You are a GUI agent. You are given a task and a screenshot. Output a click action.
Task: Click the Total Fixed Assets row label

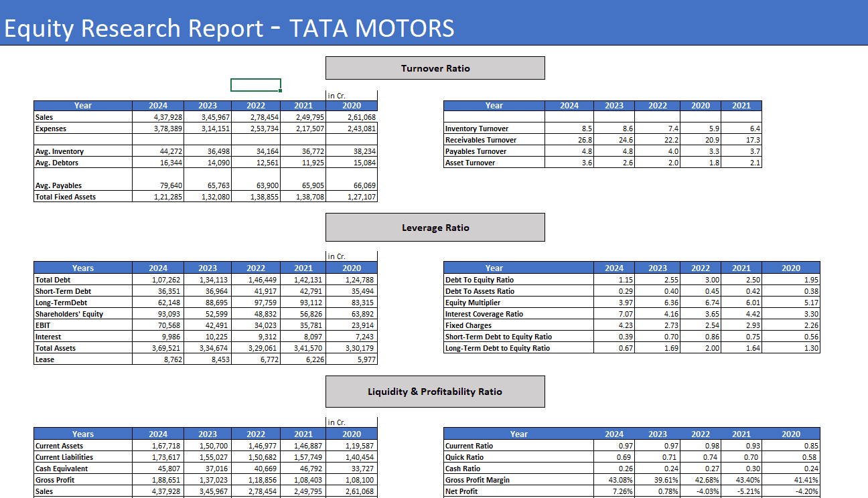[x=66, y=197]
